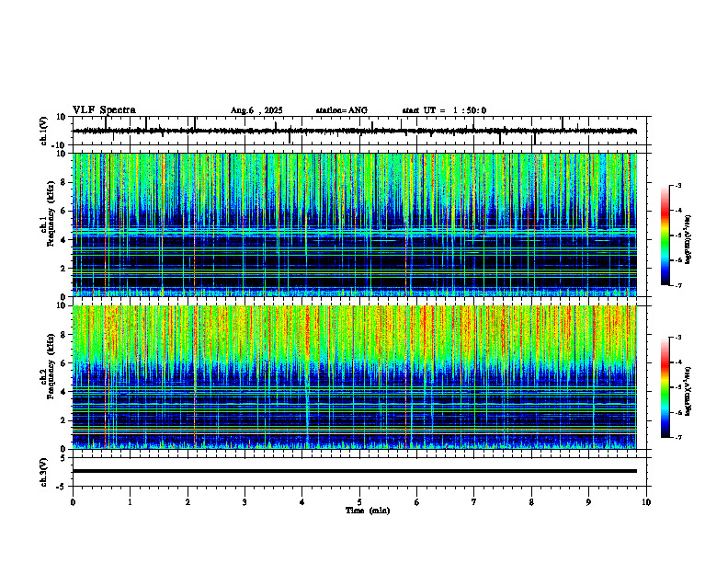Click the thick black ch.3 voltage trace
The width and height of the screenshot is (728, 563).
coord(355,471)
